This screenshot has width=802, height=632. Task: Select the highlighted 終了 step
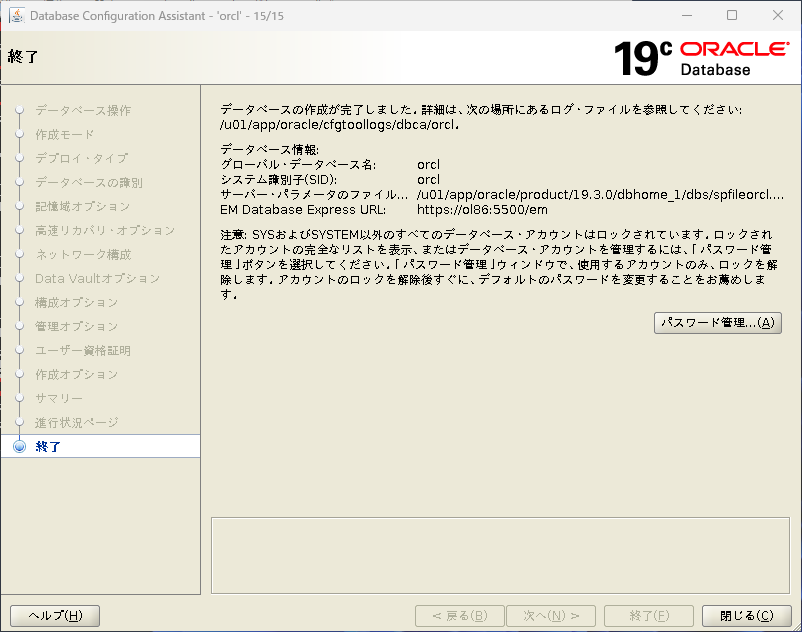tap(48, 446)
